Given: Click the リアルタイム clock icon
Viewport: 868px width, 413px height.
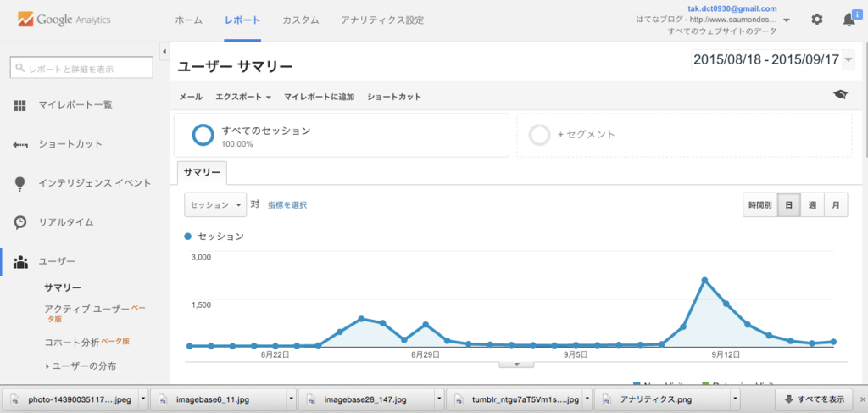Looking at the screenshot, I should pos(20,222).
